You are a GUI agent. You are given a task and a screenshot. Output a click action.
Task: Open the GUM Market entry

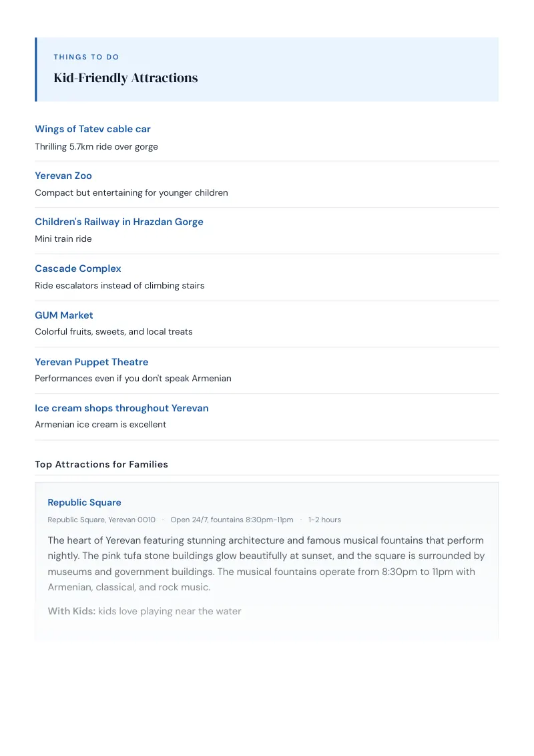[63, 315]
